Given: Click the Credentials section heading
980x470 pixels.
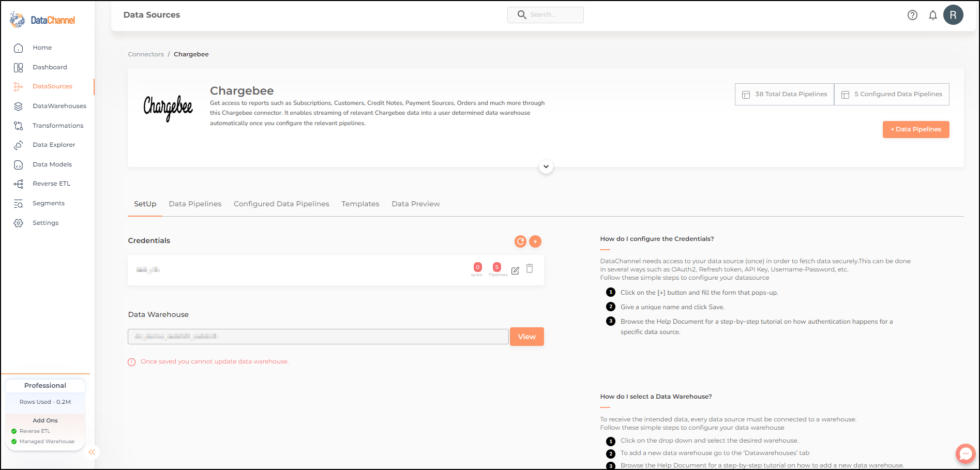Looking at the screenshot, I should point(149,240).
